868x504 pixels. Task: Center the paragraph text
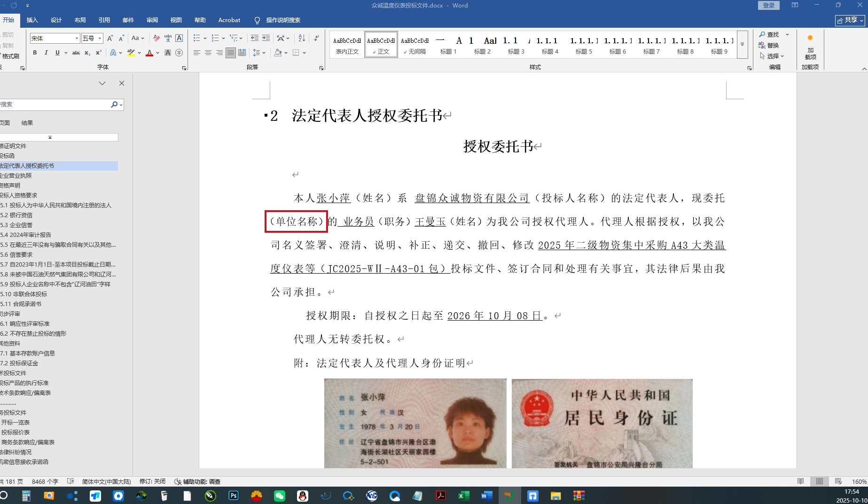pyautogui.click(x=208, y=53)
